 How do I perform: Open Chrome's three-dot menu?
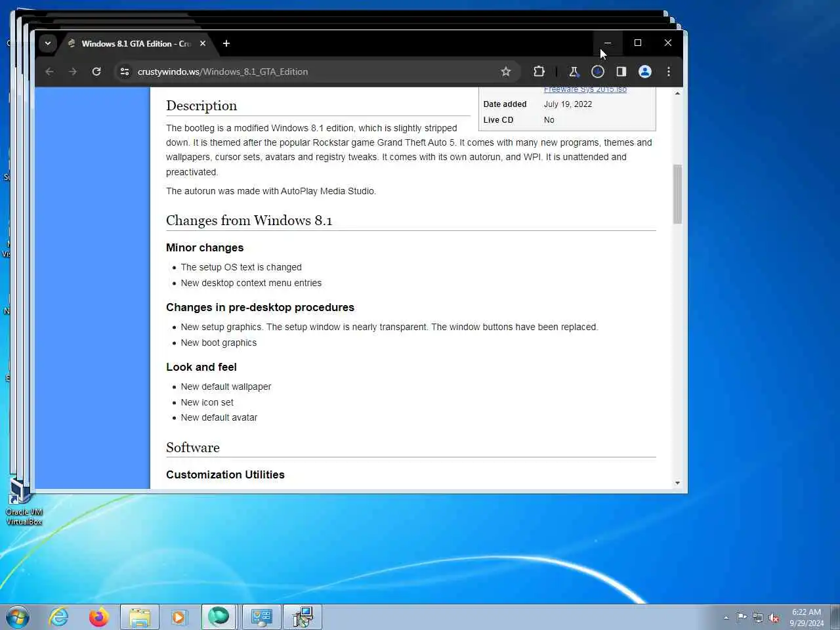pyautogui.click(x=669, y=72)
